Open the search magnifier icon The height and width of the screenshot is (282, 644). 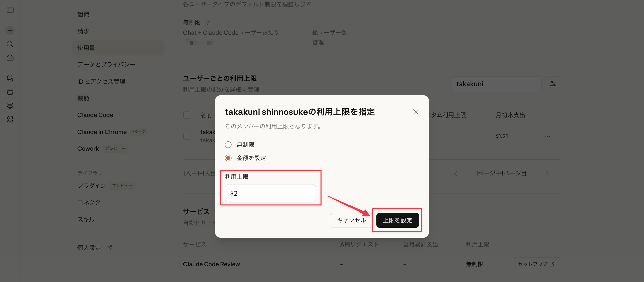click(10, 44)
